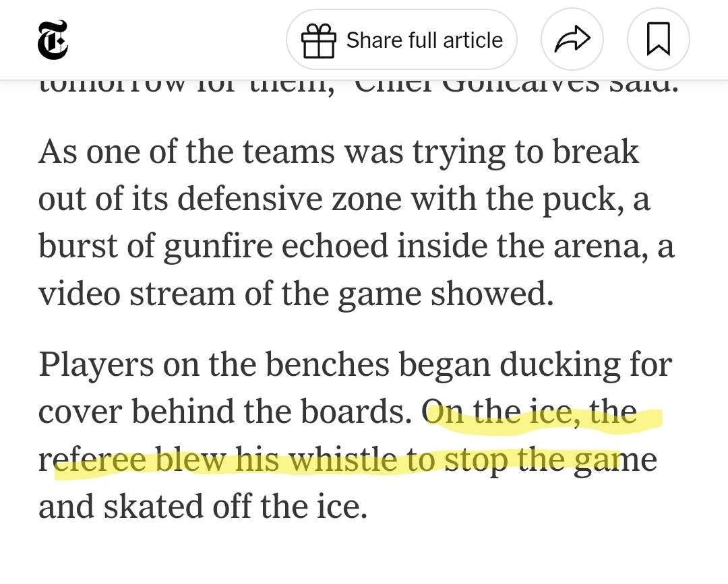Save the article with the bookmark icon
Image resolution: width=728 pixels, height=584 pixels.
tap(658, 40)
